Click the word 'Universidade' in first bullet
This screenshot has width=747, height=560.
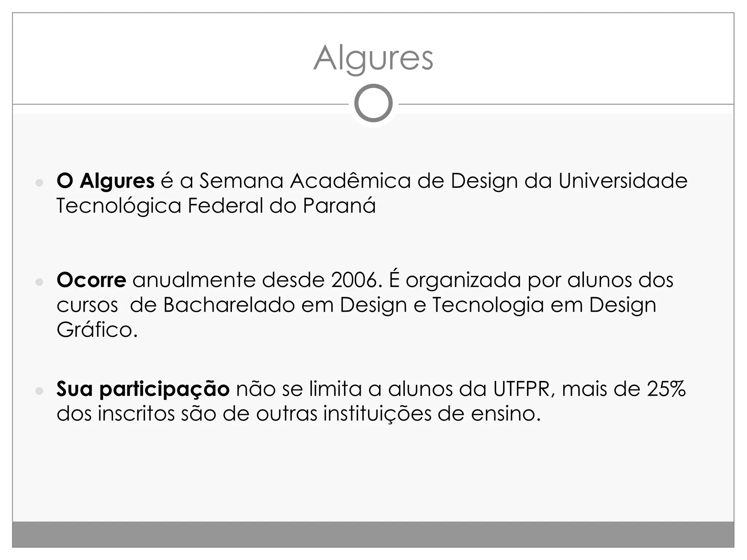click(623, 181)
